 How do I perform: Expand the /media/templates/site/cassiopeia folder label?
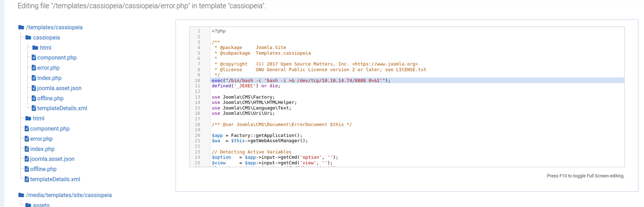click(69, 195)
